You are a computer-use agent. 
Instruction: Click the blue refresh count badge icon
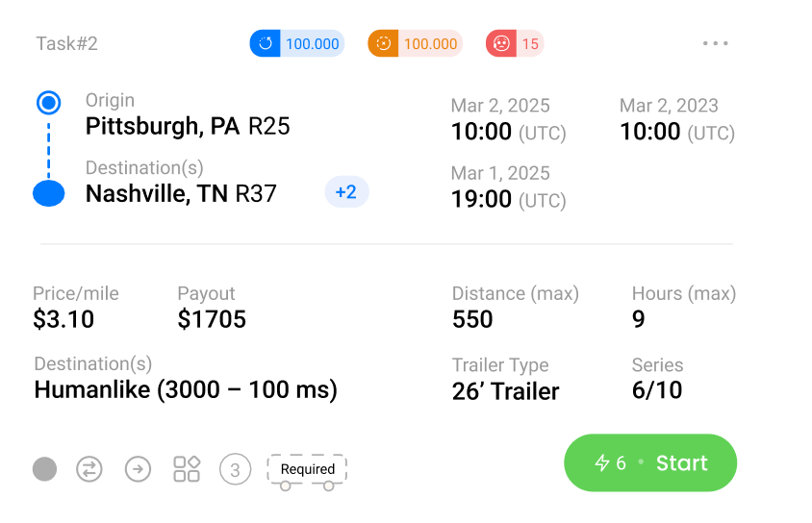pyautogui.click(x=266, y=43)
